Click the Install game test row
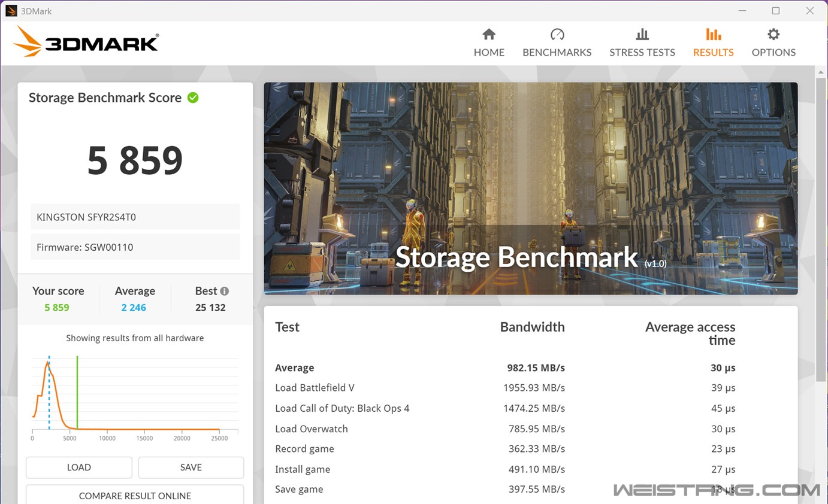 pyautogui.click(x=505, y=469)
